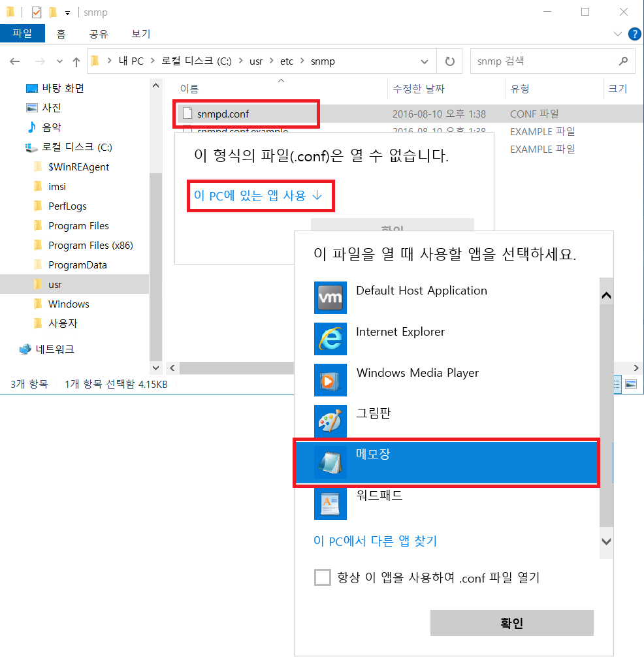Switch to the 공유 ribbon tab
Image resolution: width=644 pixels, height=657 pixels.
pyautogui.click(x=99, y=33)
